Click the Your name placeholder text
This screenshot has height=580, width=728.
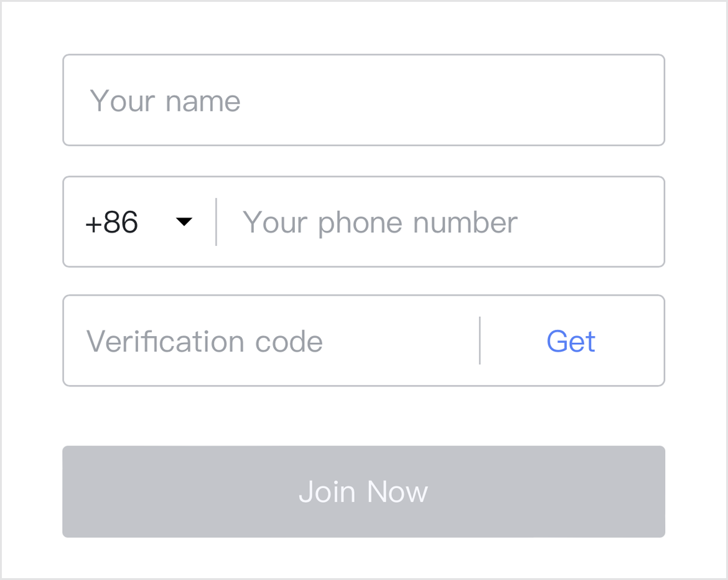pos(166,100)
